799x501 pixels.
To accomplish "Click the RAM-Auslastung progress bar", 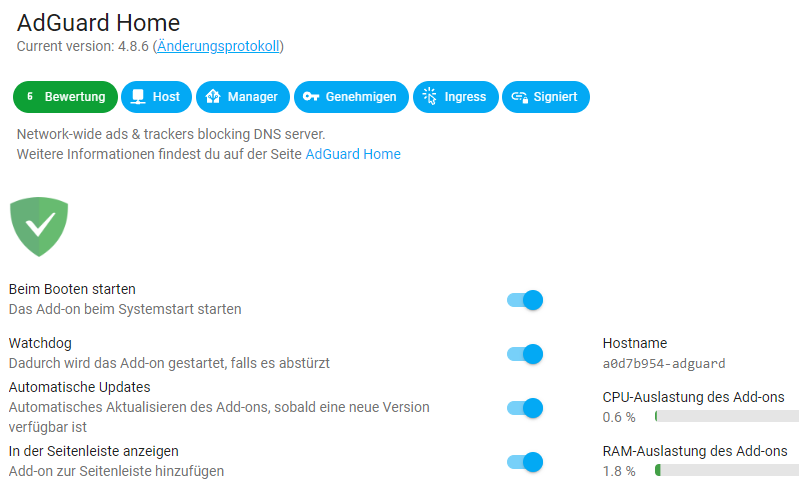I will click(727, 470).
